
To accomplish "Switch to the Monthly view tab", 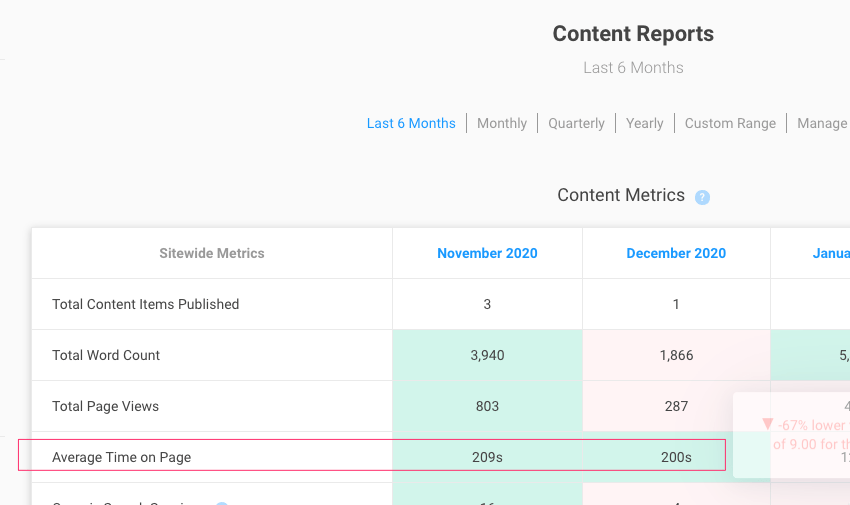I will (x=501, y=124).
